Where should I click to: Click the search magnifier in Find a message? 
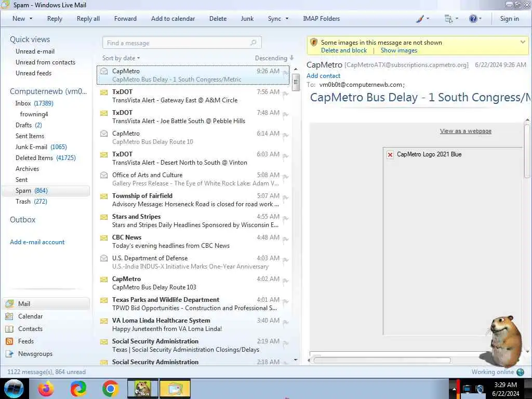coord(253,43)
